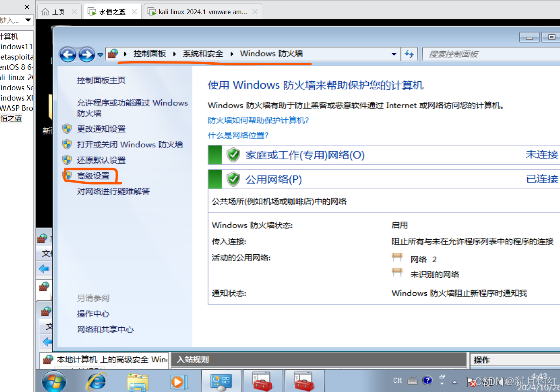The height and width of the screenshot is (392, 560).
Task: Close the 永恒之蓝 tab
Action: [134, 12]
